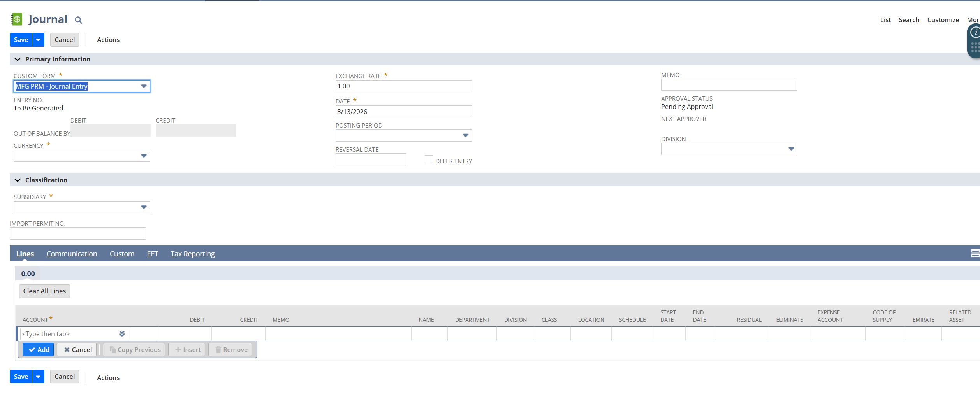Click the Lines subtab layout icon
Image resolution: width=980 pixels, height=396 pixels.
975,253
